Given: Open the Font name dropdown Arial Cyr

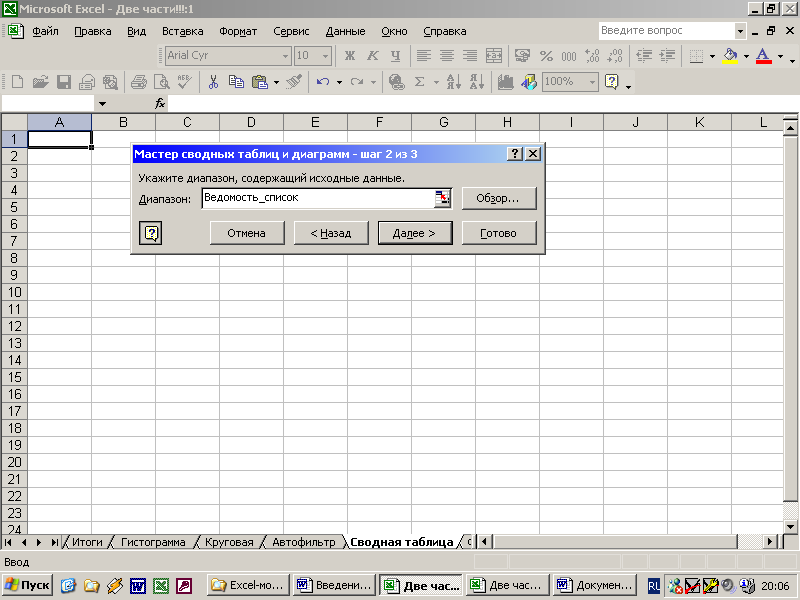Looking at the screenshot, I should (x=285, y=56).
